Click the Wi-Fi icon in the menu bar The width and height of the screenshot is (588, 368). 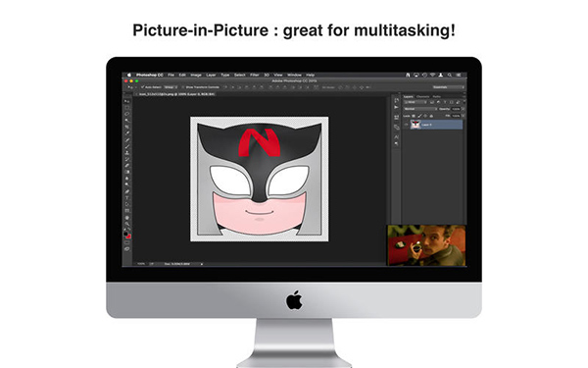[432, 75]
